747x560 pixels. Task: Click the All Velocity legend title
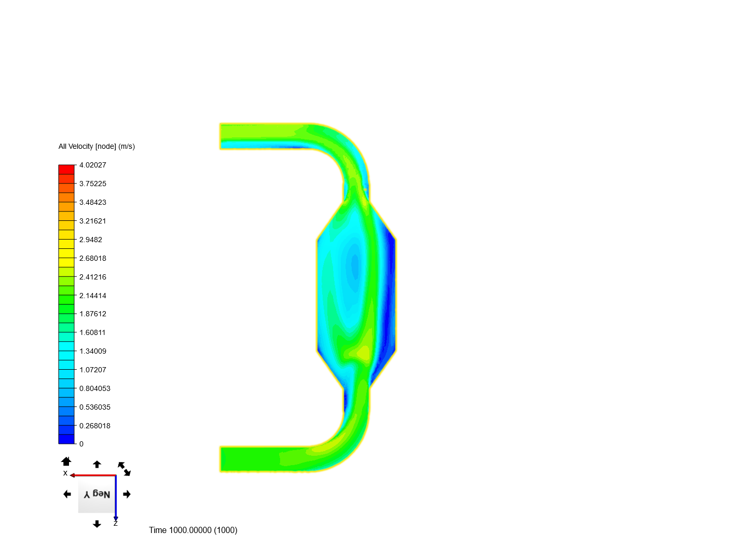96,147
